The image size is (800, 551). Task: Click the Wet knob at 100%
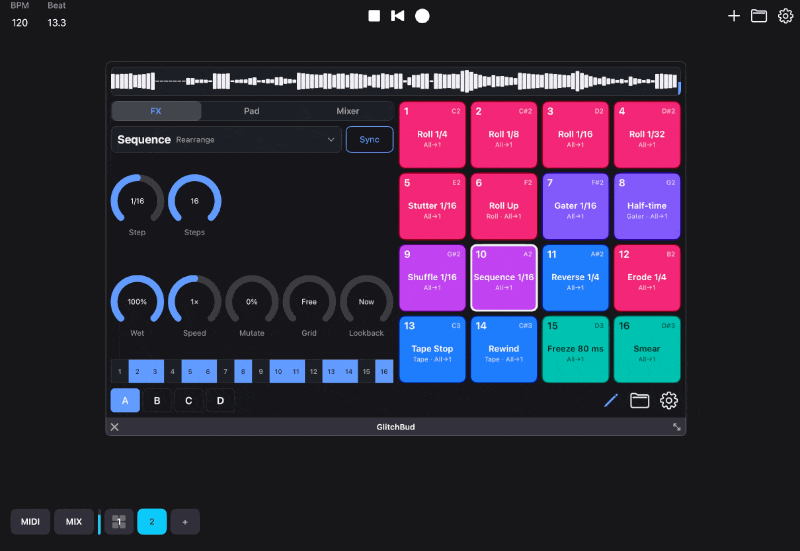coord(137,302)
